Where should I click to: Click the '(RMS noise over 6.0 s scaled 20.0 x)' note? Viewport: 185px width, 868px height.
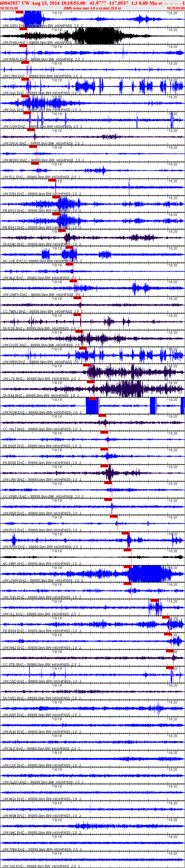point(92,8)
